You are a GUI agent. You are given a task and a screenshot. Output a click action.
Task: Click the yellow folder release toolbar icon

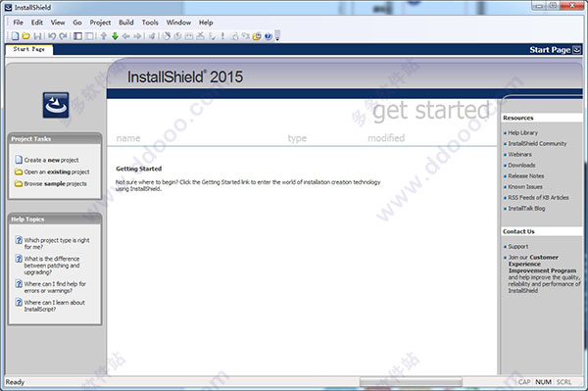257,36
